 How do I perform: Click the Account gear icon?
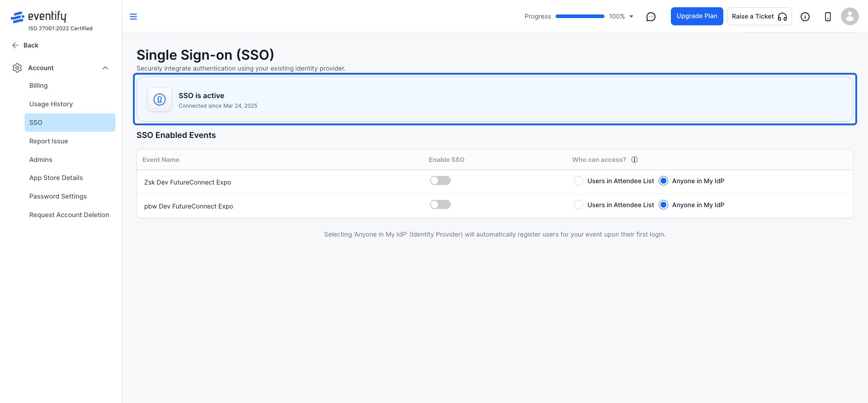pos(17,68)
